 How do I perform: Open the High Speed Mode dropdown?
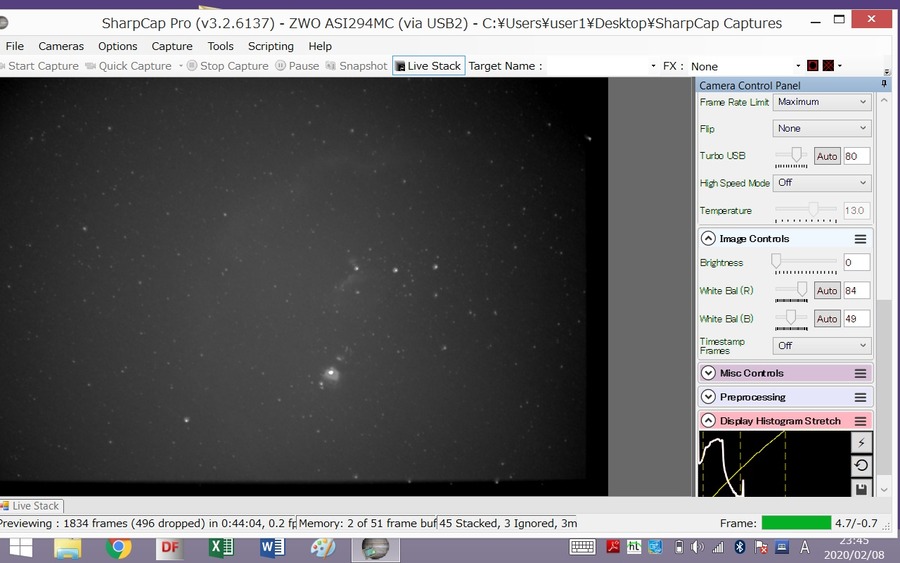(x=822, y=183)
